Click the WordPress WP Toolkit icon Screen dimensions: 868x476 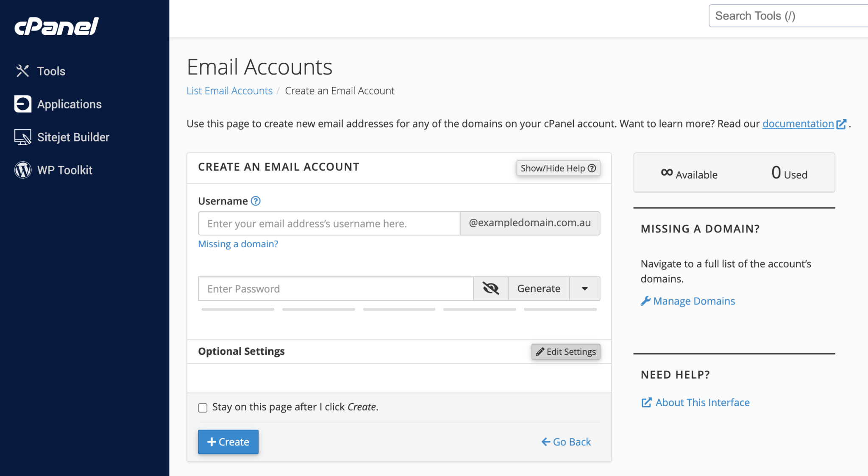tap(22, 170)
